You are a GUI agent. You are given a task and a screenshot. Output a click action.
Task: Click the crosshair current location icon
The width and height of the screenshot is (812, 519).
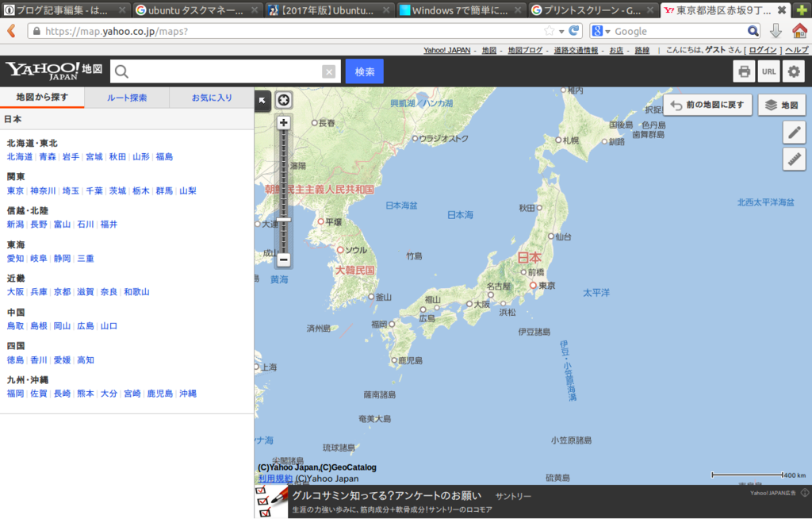pos(283,100)
